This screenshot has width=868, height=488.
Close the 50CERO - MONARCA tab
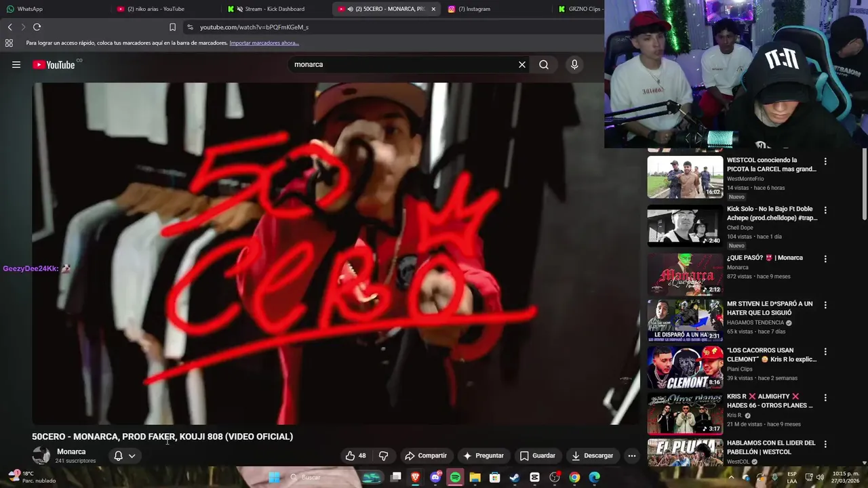tap(433, 9)
